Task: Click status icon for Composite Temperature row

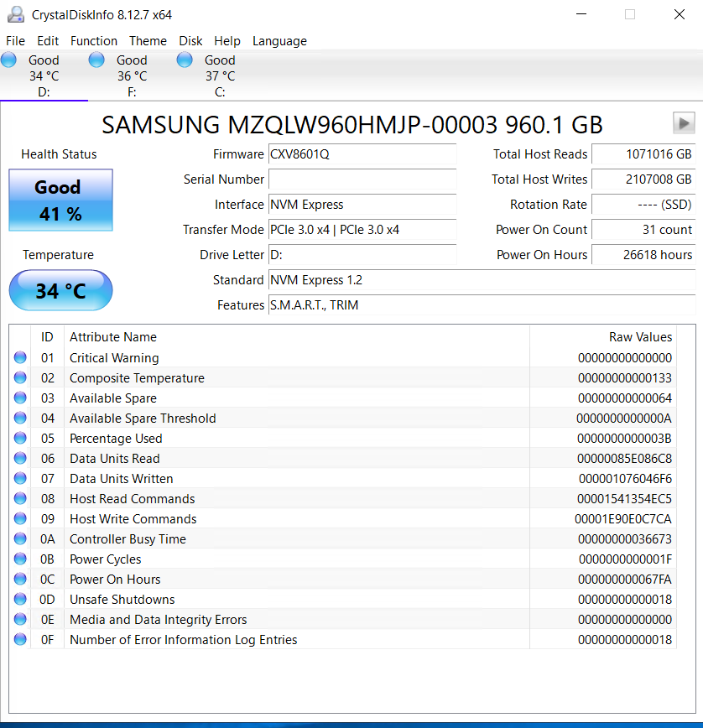Action: [20, 377]
